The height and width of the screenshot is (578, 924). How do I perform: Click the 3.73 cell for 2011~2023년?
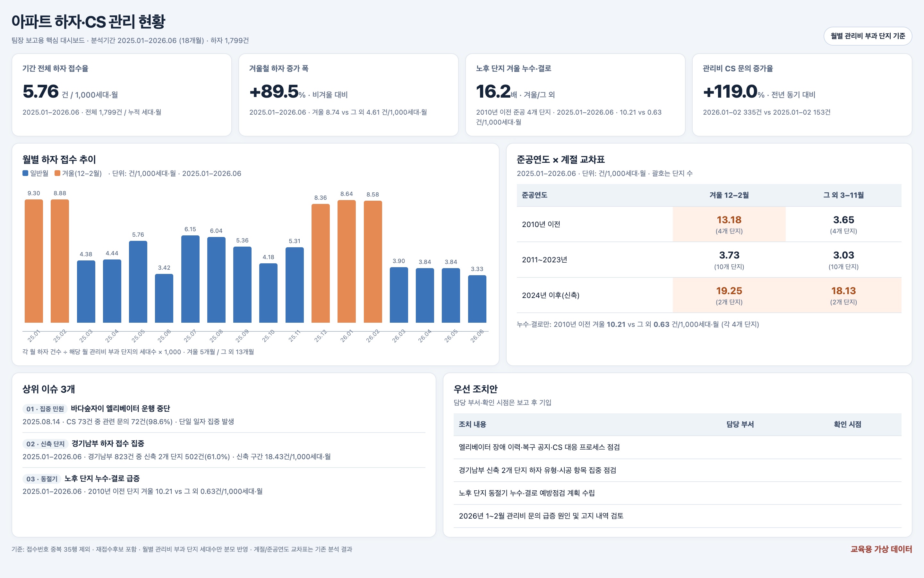click(x=729, y=260)
